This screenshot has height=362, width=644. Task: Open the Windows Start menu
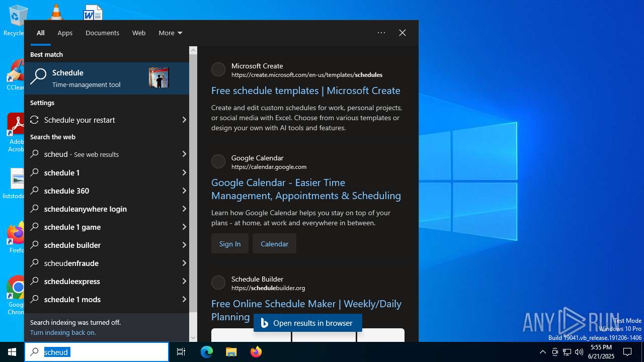(x=12, y=352)
